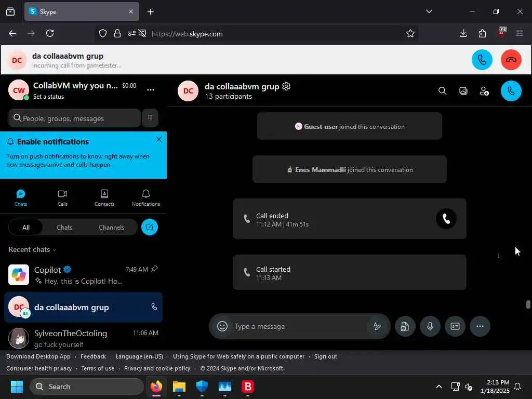Open the Terms of use link
The width and height of the screenshot is (532, 399).
pyautogui.click(x=98, y=368)
